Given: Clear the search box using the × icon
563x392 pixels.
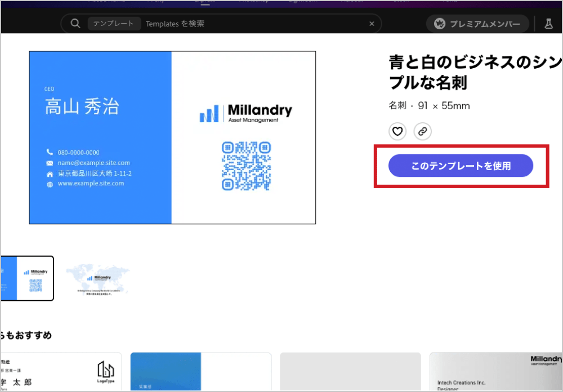Looking at the screenshot, I should 372,23.
